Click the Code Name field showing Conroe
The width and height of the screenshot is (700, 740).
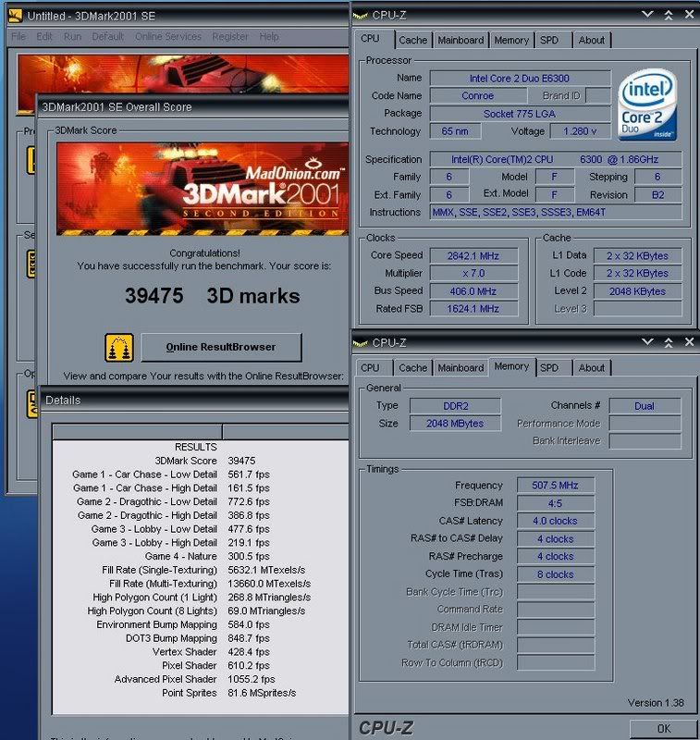(x=478, y=96)
